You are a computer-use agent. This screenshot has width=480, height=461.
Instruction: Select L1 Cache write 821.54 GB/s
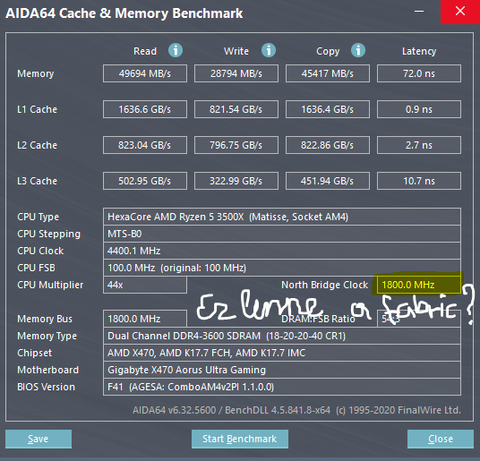click(x=236, y=109)
